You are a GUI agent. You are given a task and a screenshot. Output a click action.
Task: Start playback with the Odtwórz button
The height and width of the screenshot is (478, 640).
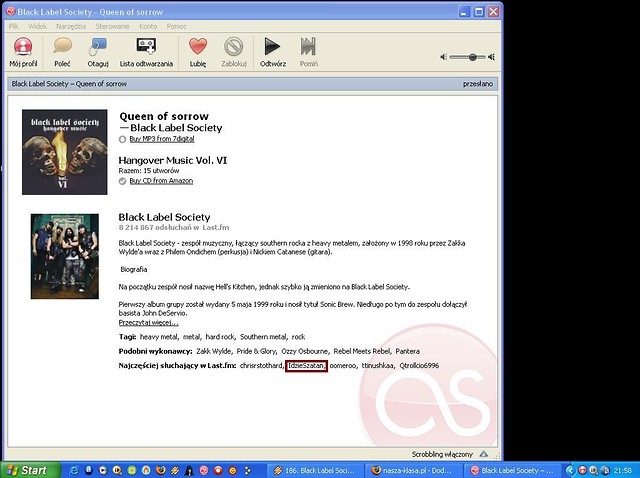(x=273, y=52)
